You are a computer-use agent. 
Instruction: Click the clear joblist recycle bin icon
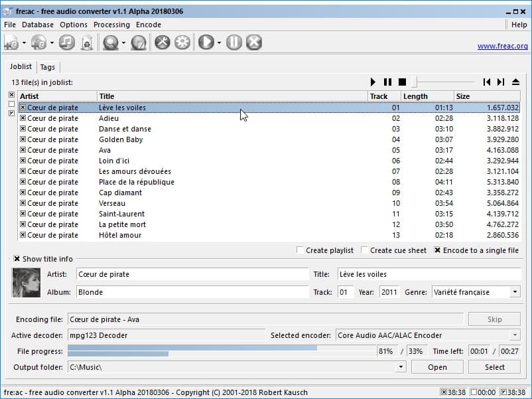86,42
